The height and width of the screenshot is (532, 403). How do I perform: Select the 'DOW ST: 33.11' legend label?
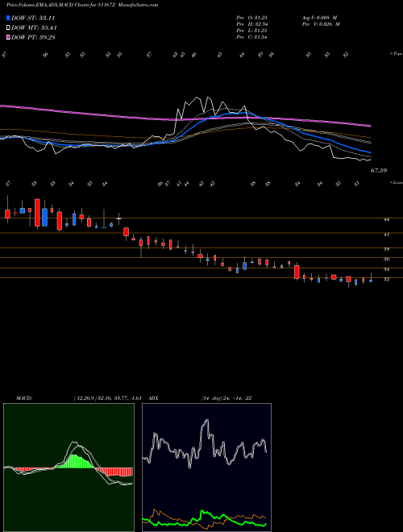click(33, 18)
